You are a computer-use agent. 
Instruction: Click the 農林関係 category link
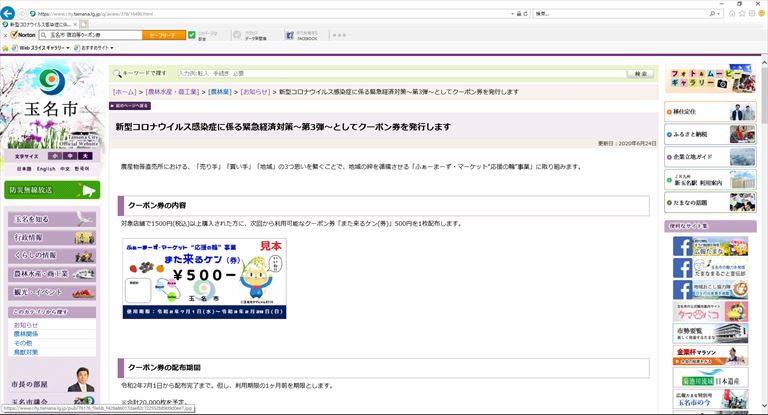click(25, 334)
